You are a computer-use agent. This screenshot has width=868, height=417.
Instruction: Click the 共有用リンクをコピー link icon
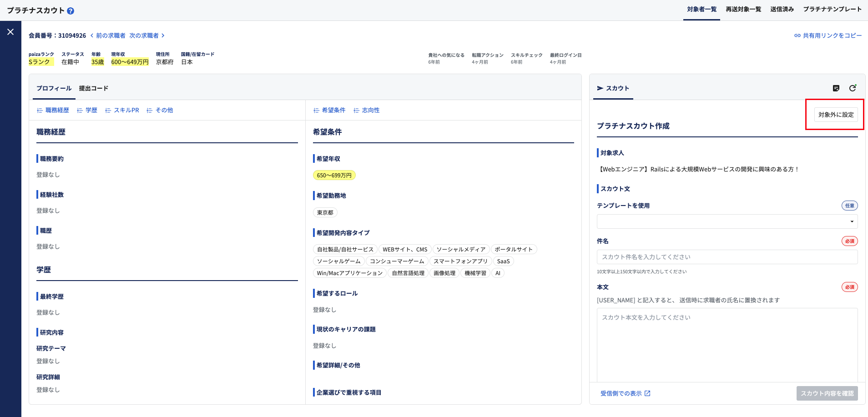coord(797,35)
